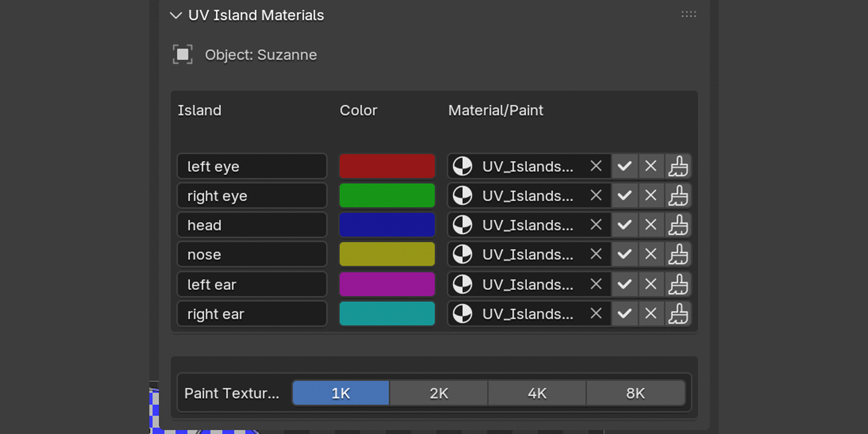Click the magenta left ear color swatch
Screen dimensions: 868x434
coord(387,284)
